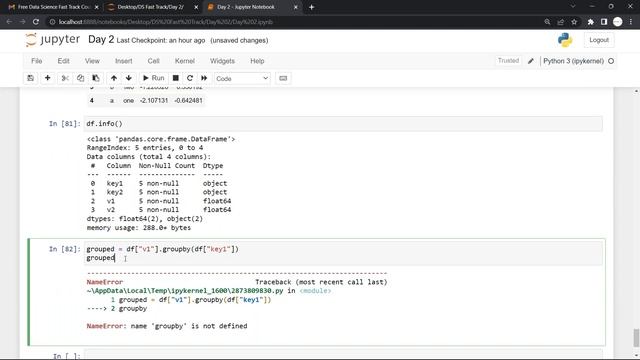
Task: Open the Kernel menu
Action: 184,61
